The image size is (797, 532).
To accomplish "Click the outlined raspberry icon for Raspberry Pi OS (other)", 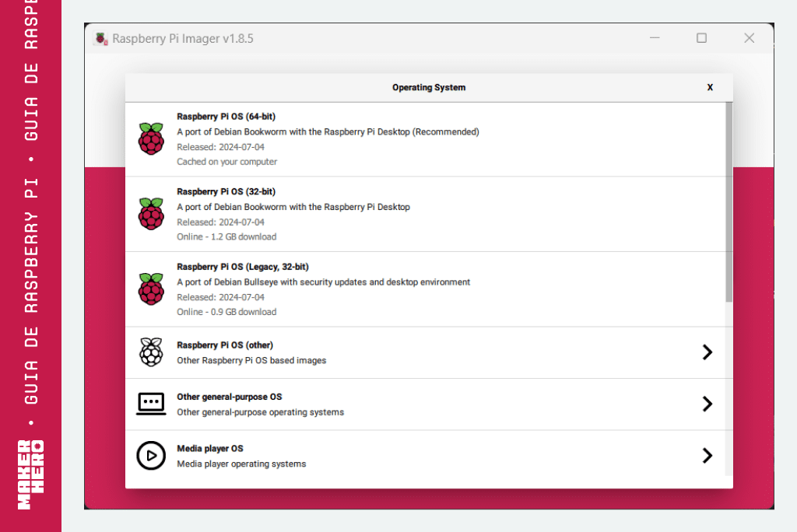I will click(x=151, y=352).
